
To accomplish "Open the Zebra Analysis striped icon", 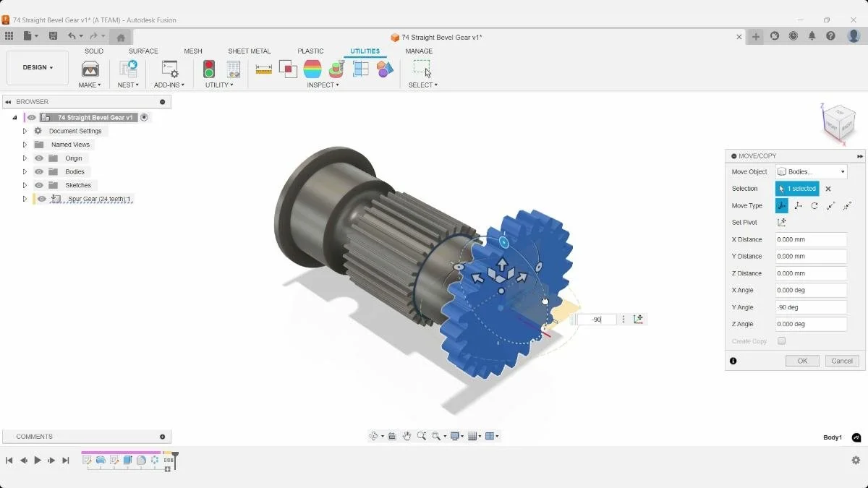I will coord(312,69).
